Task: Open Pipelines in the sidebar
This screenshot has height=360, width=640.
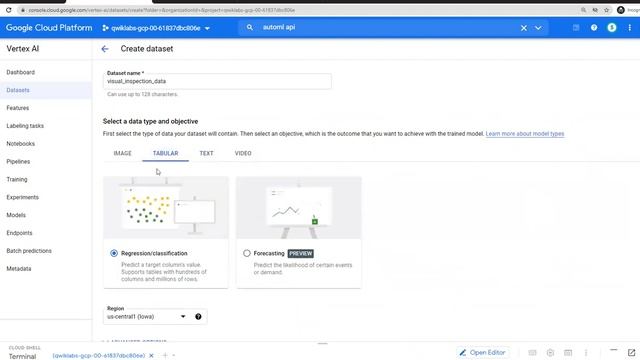Action: (18, 162)
